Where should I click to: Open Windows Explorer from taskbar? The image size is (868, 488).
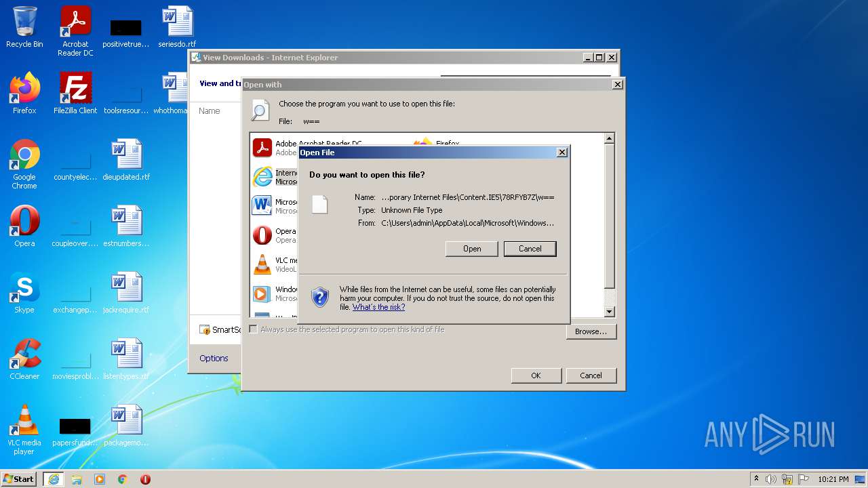(x=77, y=479)
